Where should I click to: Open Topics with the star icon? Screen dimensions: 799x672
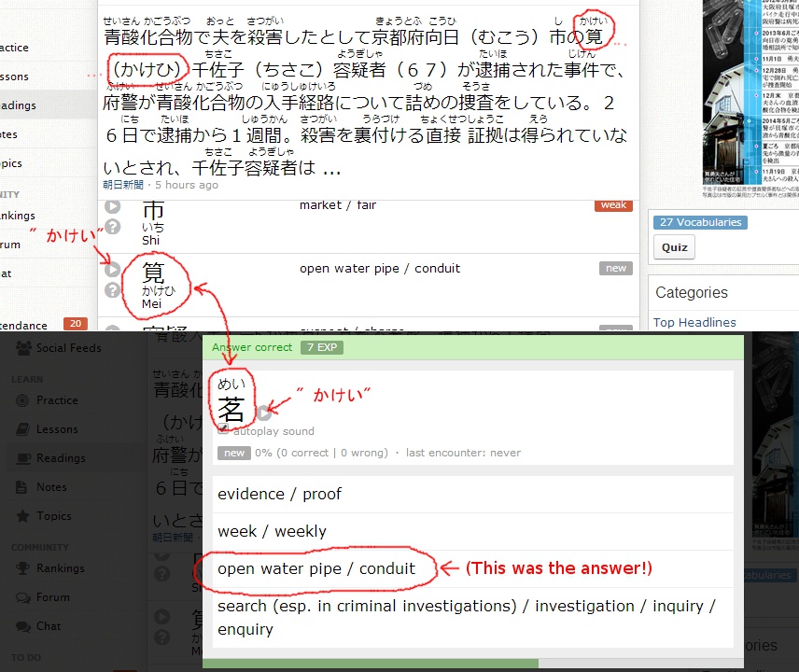(54, 516)
